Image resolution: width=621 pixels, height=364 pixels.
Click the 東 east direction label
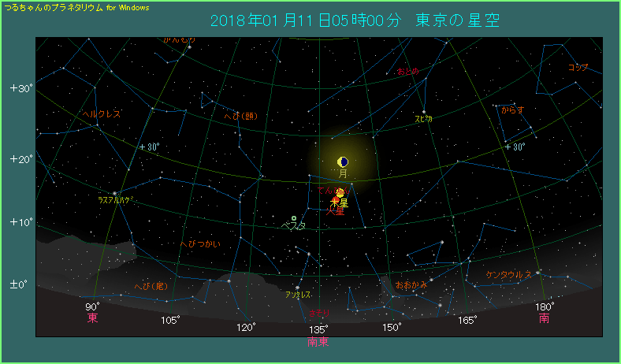click(92, 318)
